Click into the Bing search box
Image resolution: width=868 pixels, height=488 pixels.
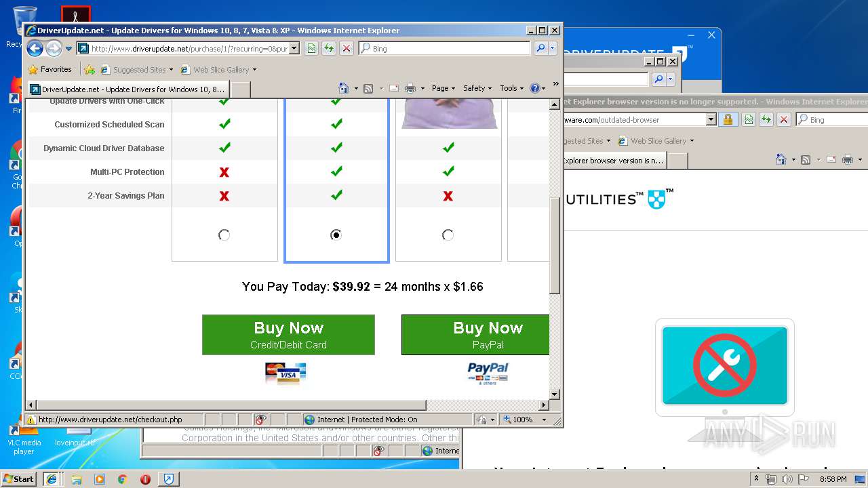pyautogui.click(x=445, y=48)
